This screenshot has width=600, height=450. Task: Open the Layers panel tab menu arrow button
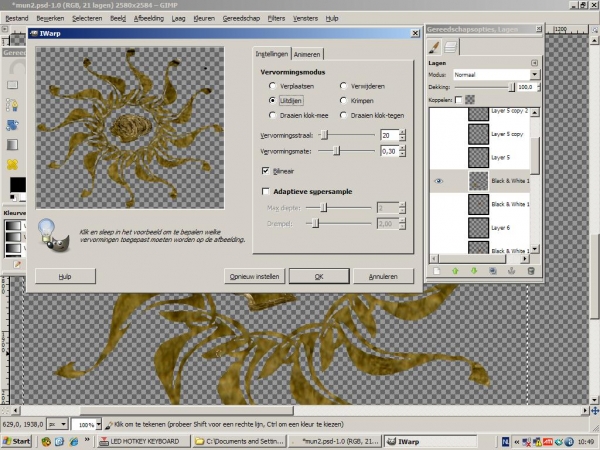534,63
